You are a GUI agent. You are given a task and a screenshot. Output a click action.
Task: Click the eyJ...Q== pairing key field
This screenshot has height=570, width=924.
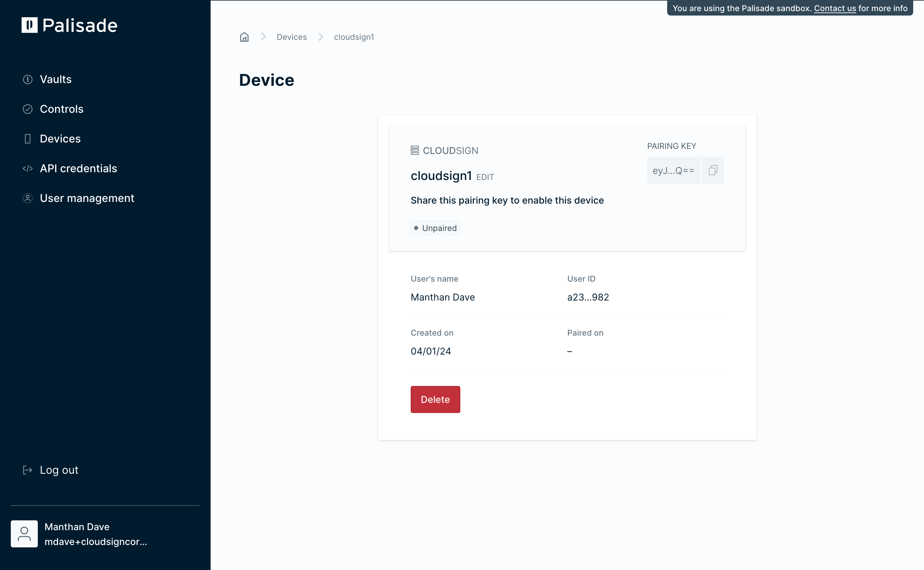tap(673, 171)
